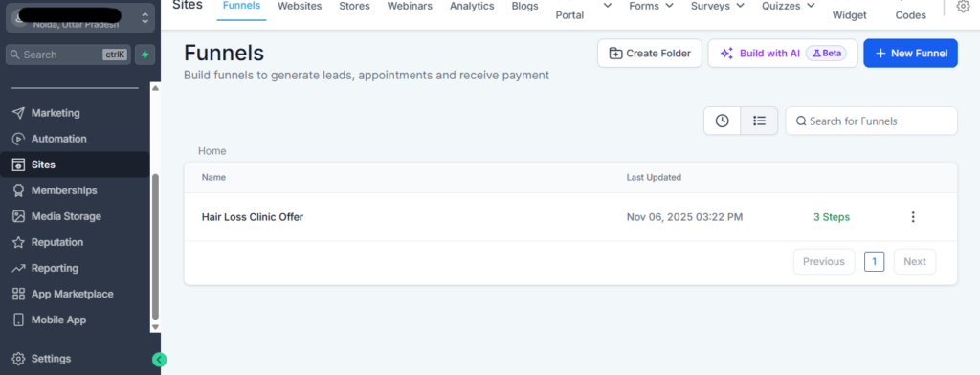This screenshot has height=375, width=980.
Task: Open the Hair Loss Clinic Offer funnel
Action: click(252, 217)
